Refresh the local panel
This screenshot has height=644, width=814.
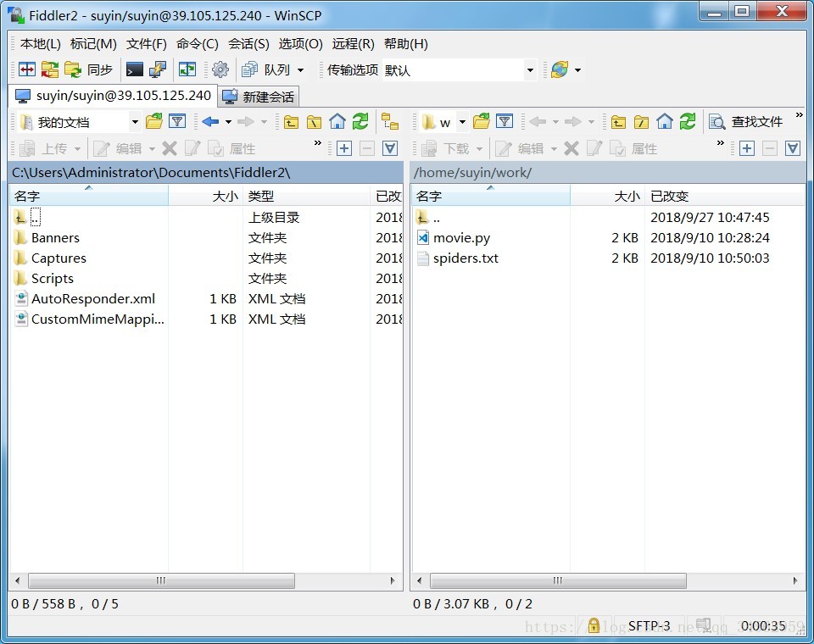[x=360, y=121]
